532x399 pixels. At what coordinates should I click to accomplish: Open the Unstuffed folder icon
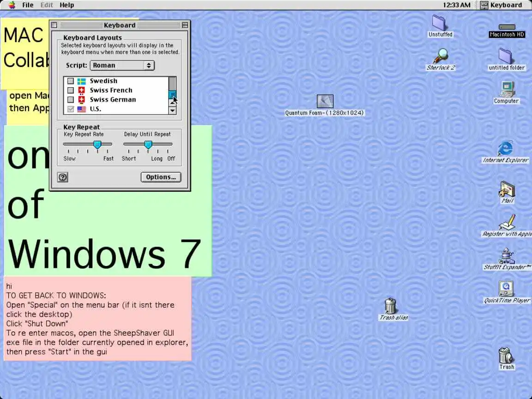coord(440,23)
